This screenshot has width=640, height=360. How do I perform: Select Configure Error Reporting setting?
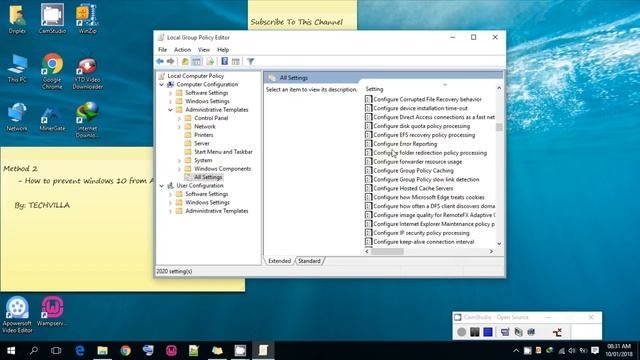[x=405, y=144]
